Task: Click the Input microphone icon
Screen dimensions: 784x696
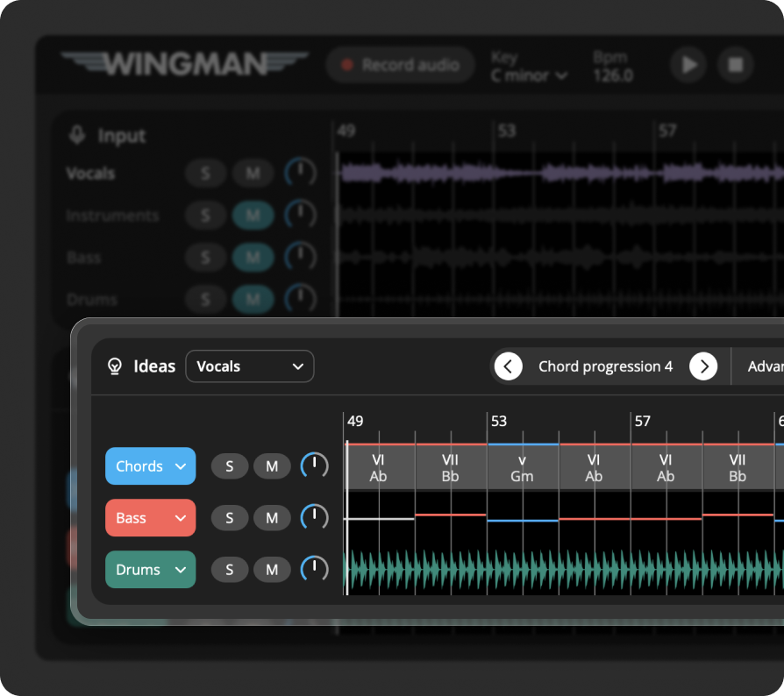Action: tap(77, 135)
